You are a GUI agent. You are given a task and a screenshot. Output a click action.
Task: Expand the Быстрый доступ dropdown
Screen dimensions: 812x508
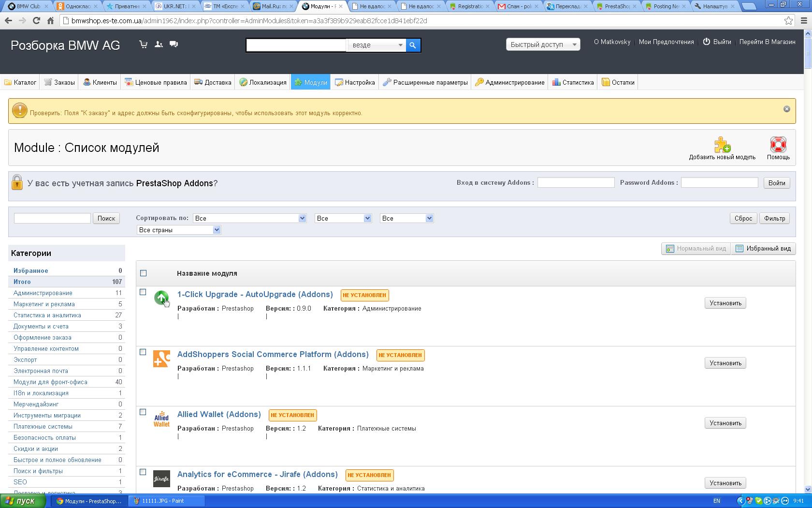tap(543, 45)
